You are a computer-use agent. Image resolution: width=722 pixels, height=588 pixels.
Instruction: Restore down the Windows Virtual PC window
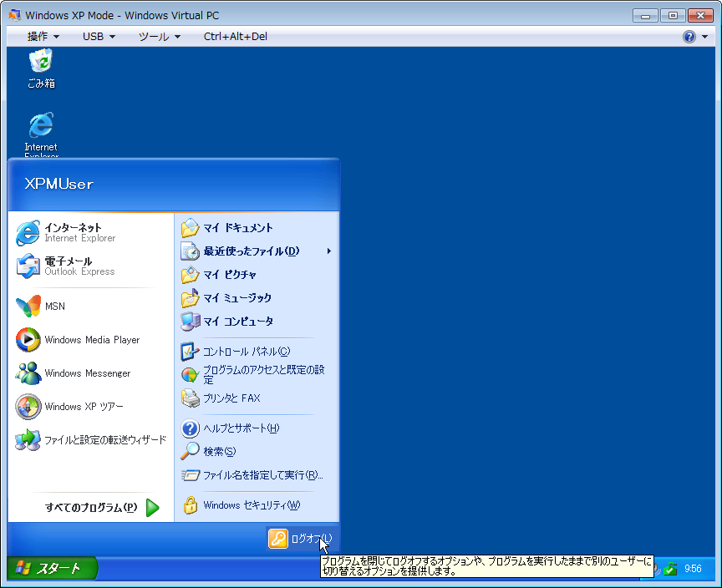(673, 16)
